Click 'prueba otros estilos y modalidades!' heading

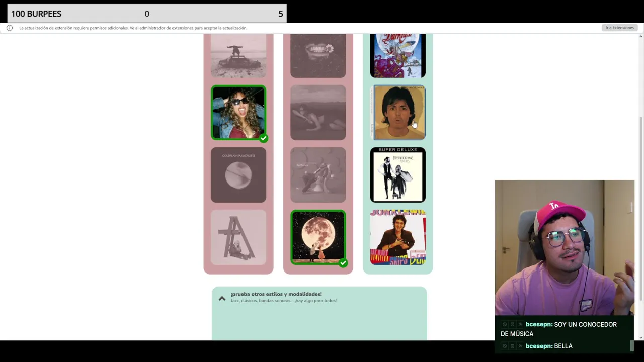point(276,294)
